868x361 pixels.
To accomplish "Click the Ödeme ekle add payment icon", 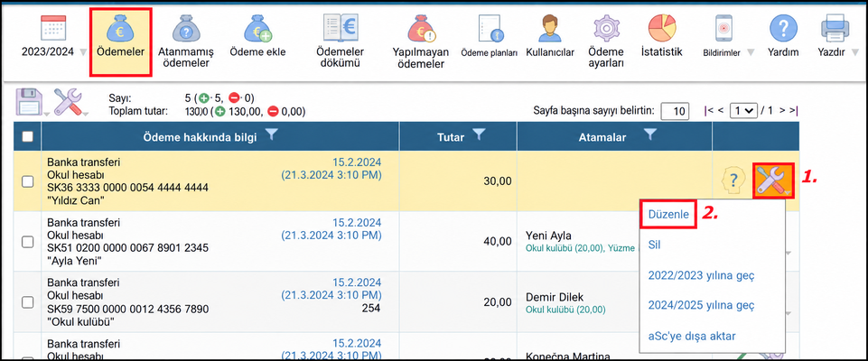I will point(258,29).
